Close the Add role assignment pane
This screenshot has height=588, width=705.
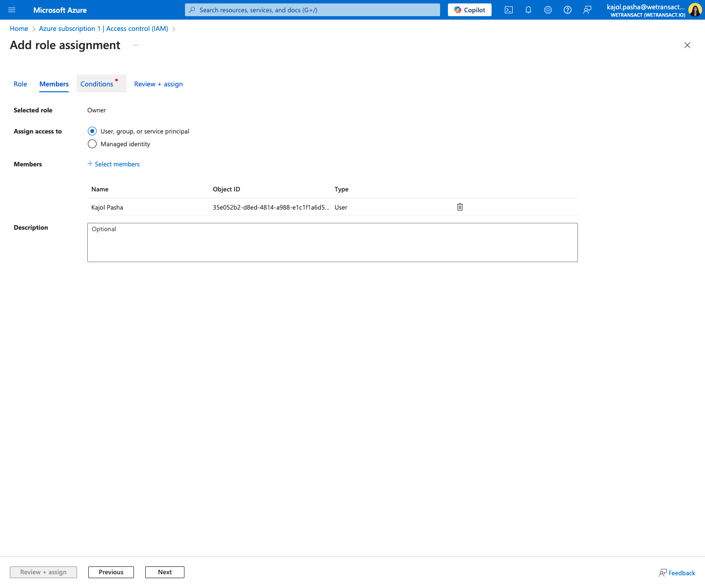(x=687, y=45)
